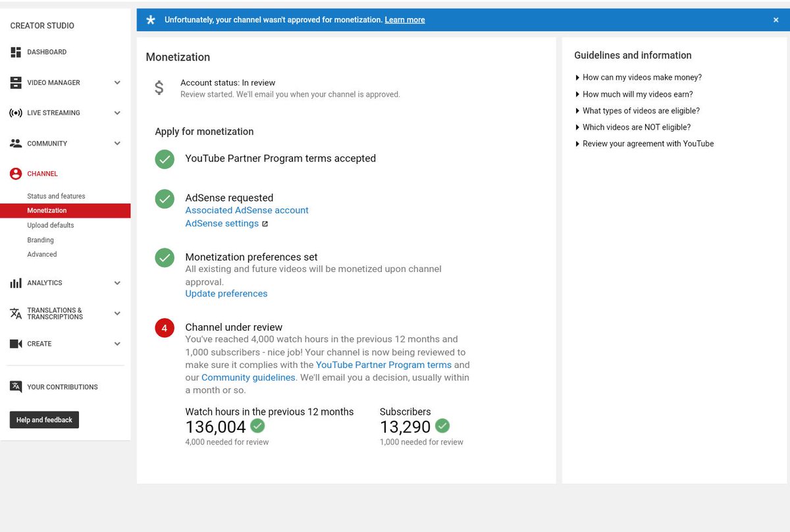Click the Dashboard grid icon

pos(16,52)
